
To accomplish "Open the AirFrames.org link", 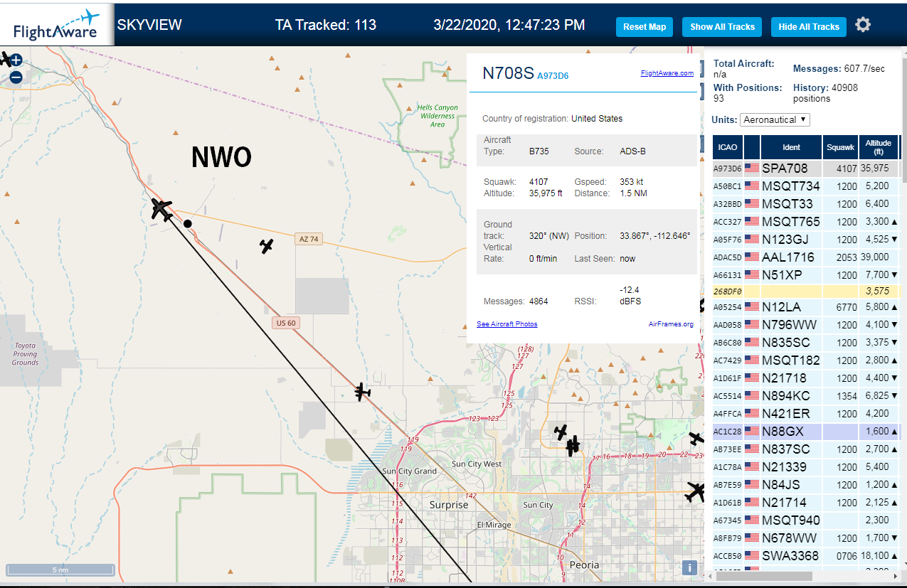I will (x=671, y=324).
